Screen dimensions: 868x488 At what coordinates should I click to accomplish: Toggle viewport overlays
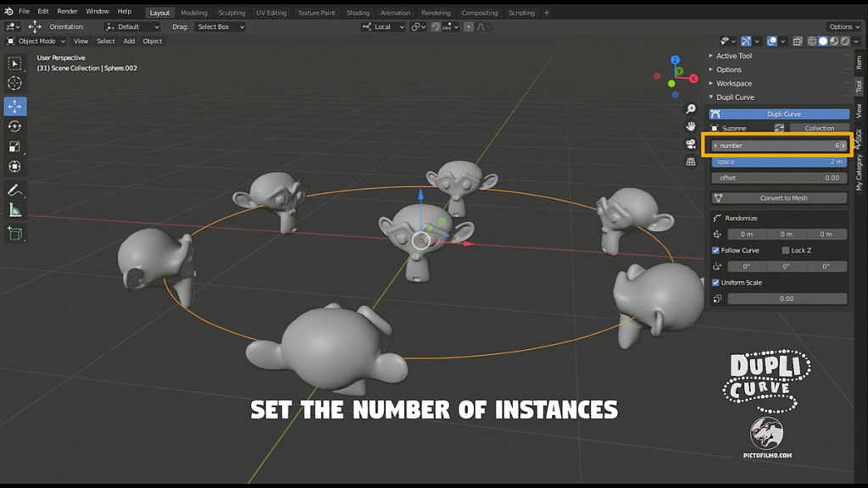click(771, 41)
